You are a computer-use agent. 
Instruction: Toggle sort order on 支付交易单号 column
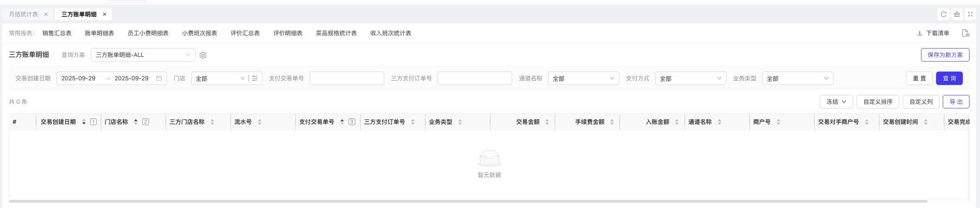point(342,122)
